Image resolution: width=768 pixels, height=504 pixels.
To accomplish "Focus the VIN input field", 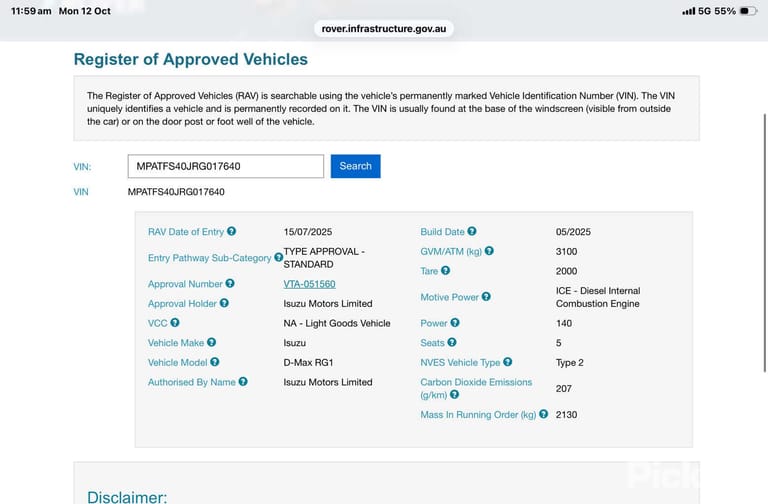I will pos(226,166).
